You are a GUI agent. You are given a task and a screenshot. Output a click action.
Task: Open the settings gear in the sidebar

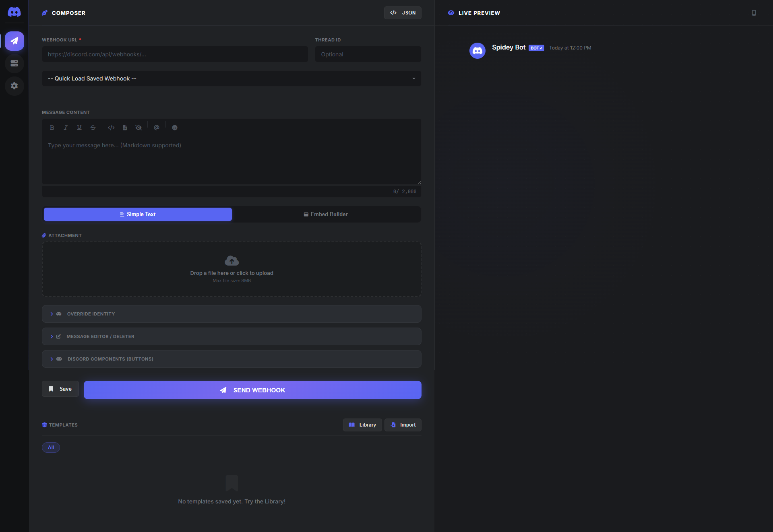pos(14,86)
